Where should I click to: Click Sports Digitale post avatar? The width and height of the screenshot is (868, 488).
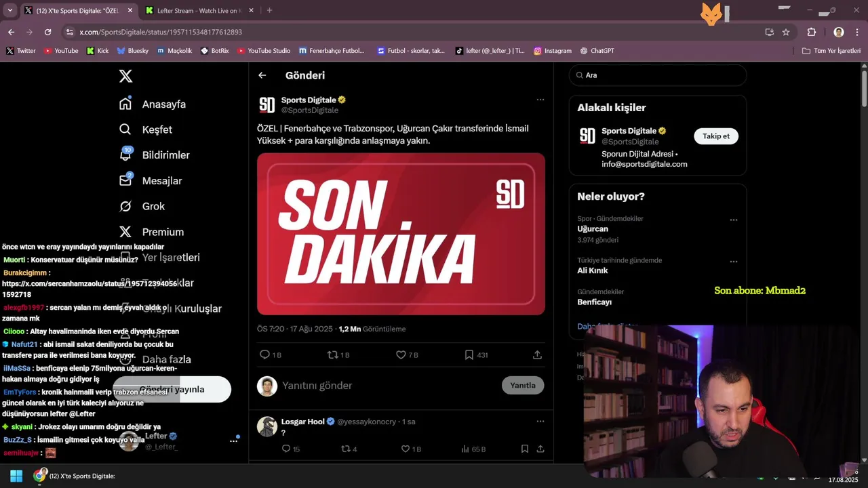pos(267,105)
